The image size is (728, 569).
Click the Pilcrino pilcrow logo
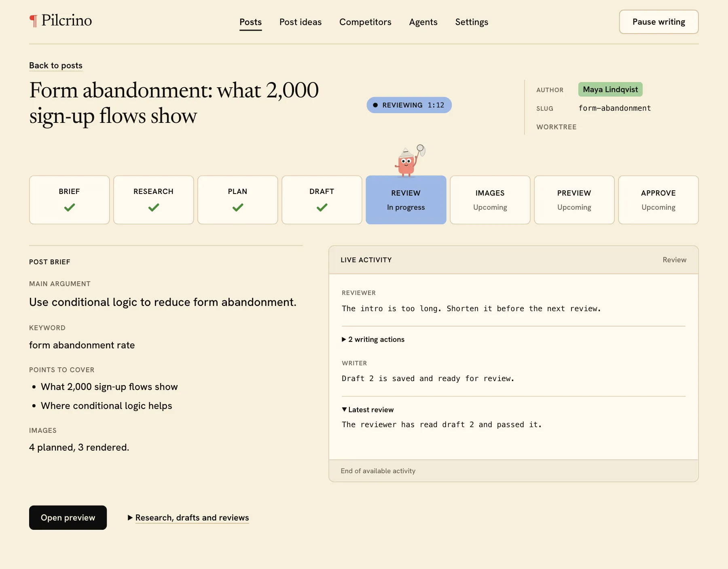[x=61, y=21]
